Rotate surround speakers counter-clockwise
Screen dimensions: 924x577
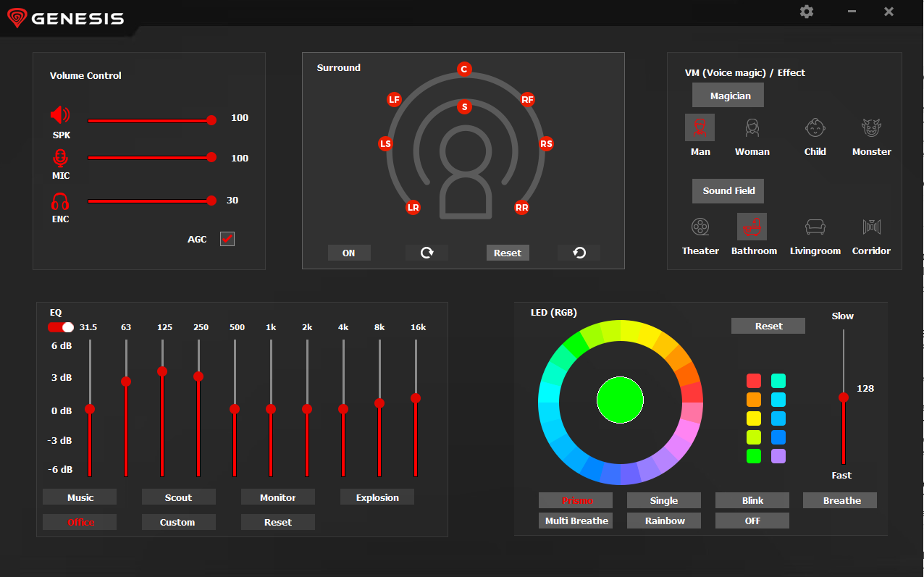point(579,253)
